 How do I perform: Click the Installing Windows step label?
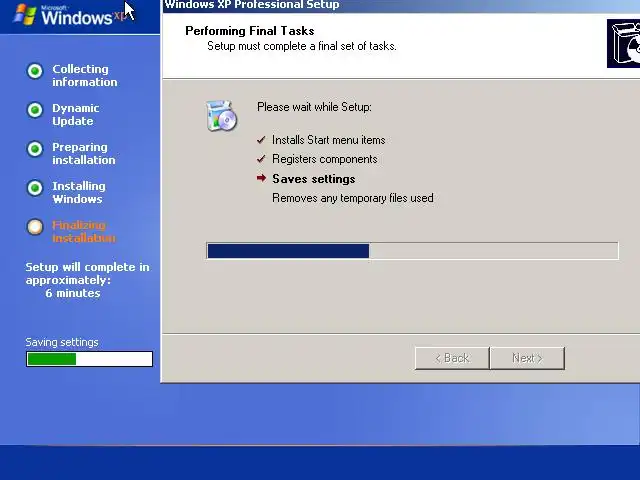point(79,193)
